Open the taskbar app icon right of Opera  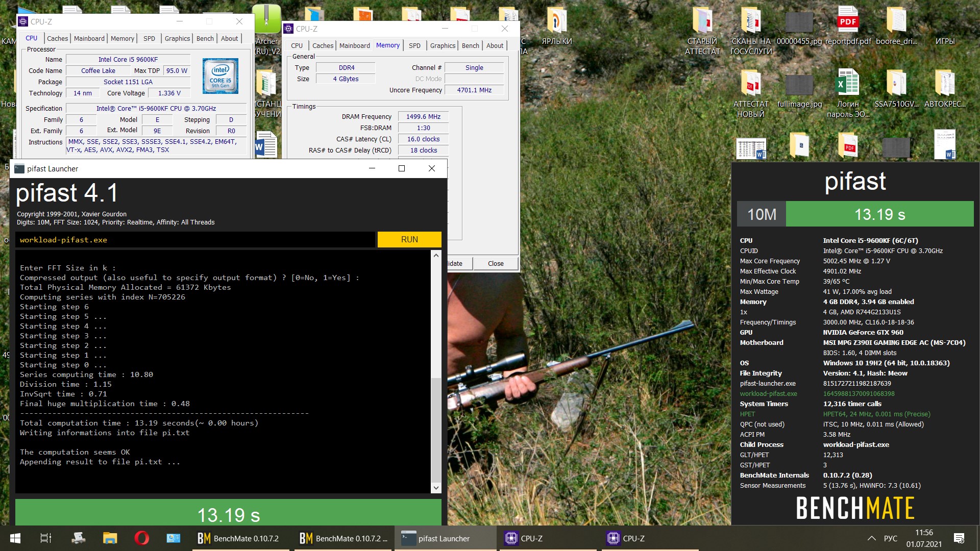tap(174, 538)
